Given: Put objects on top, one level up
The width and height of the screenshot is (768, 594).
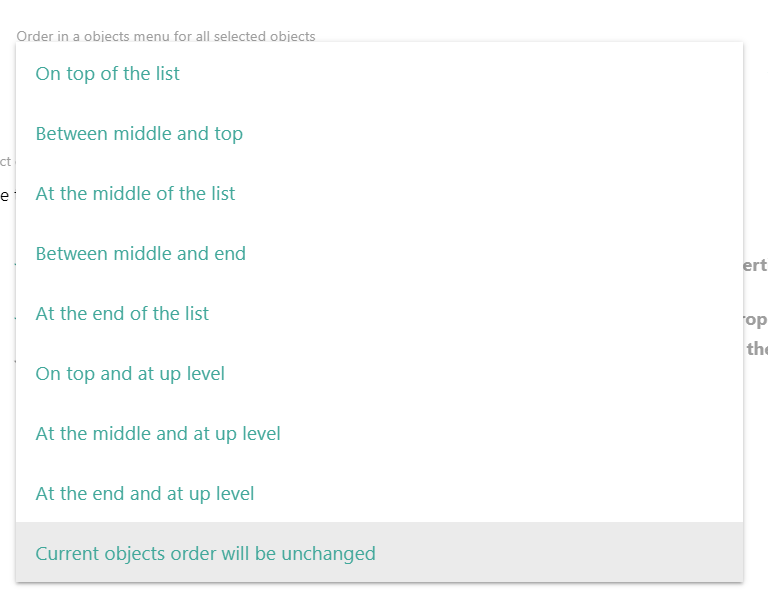Looking at the screenshot, I should coord(130,373).
